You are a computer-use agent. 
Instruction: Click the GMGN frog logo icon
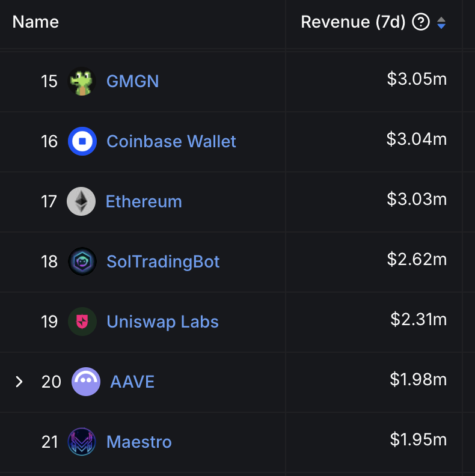click(82, 81)
